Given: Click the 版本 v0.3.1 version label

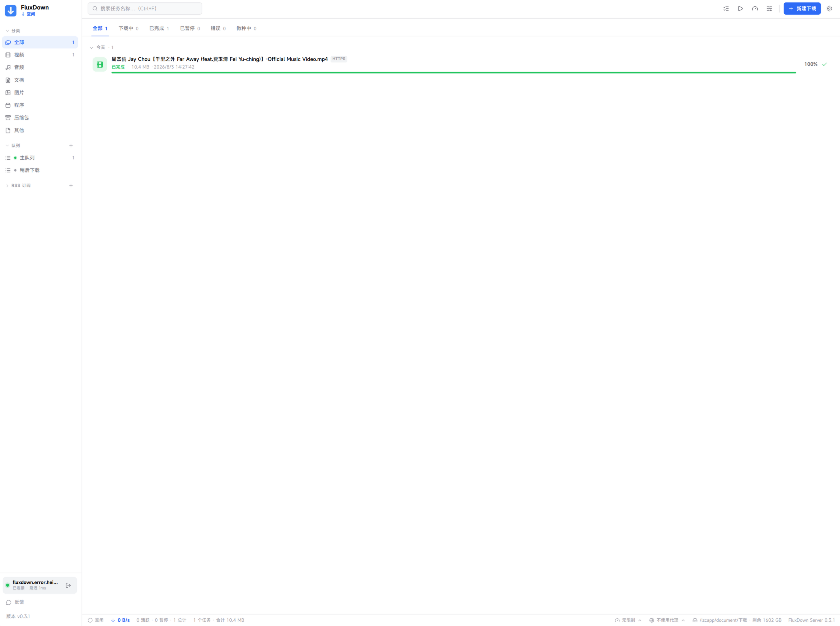Looking at the screenshot, I should coord(18,616).
